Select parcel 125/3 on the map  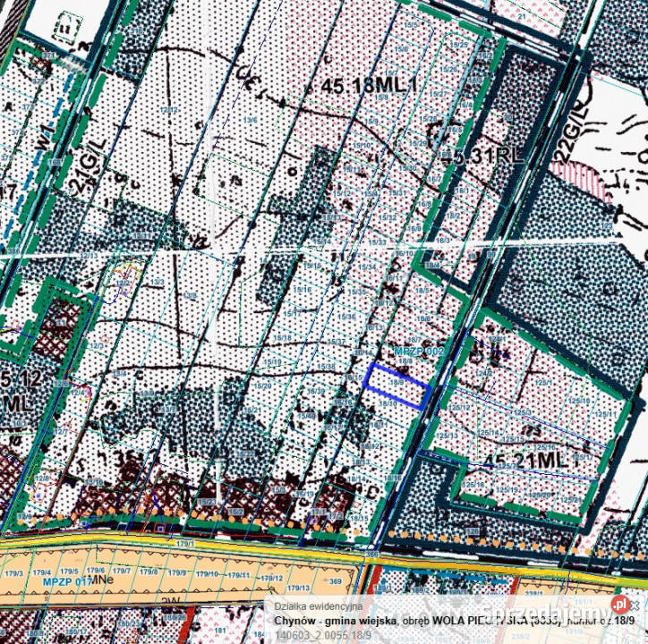523,411
